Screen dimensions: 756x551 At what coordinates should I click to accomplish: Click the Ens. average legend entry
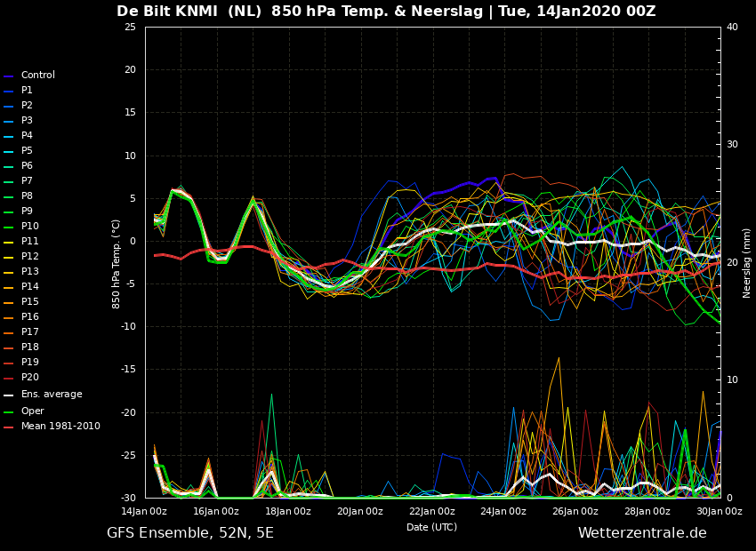[x=51, y=395]
